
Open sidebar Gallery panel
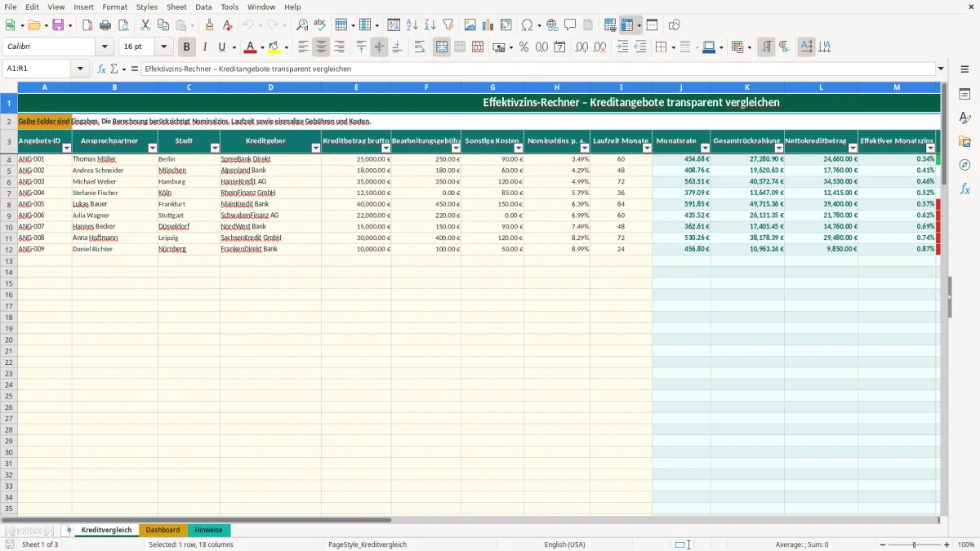[x=964, y=141]
